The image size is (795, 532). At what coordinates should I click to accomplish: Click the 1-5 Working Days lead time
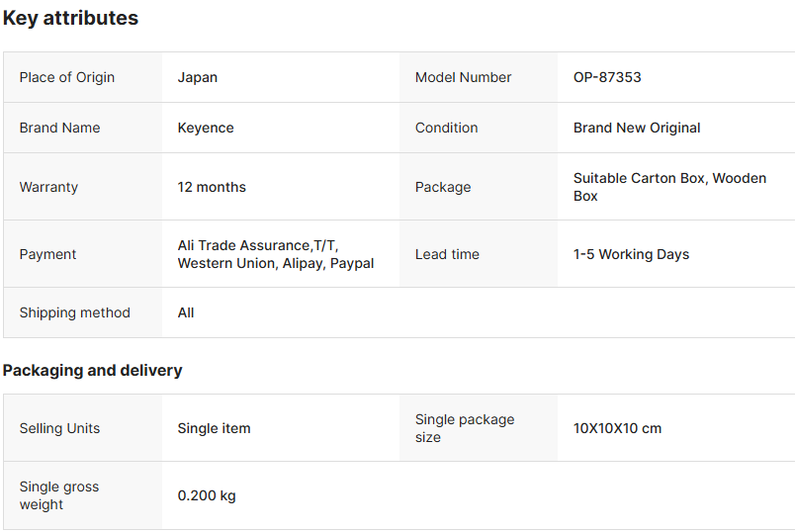pos(631,254)
